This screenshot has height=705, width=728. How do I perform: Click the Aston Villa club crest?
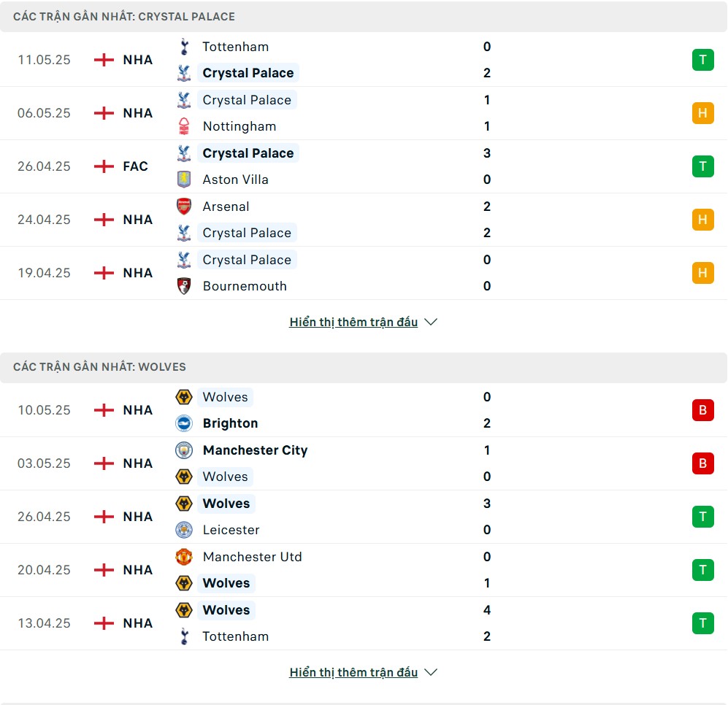coord(184,180)
